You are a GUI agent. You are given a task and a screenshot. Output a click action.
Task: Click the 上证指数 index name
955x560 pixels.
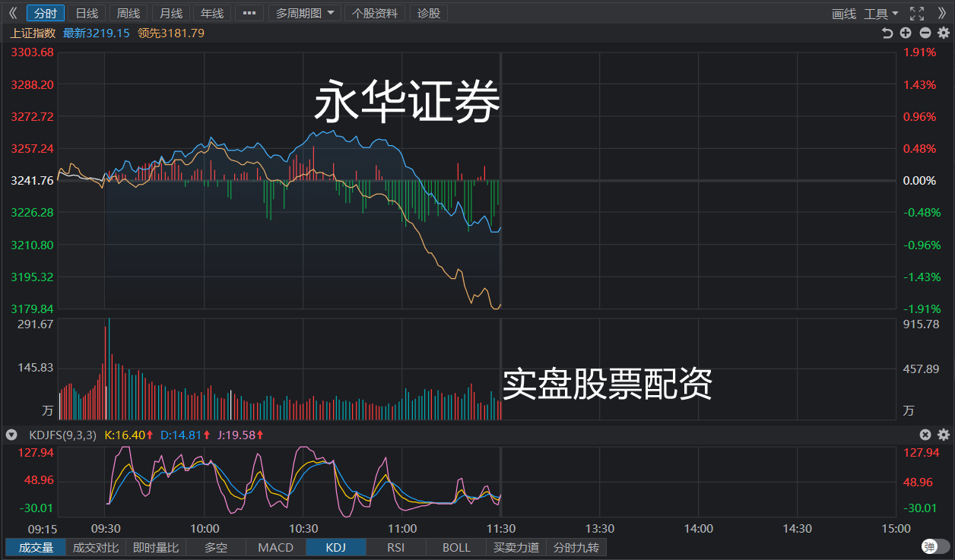[33, 33]
